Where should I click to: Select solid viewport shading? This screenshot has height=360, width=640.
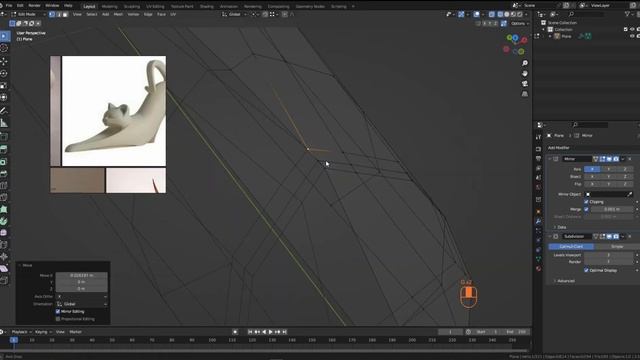tap(507, 14)
